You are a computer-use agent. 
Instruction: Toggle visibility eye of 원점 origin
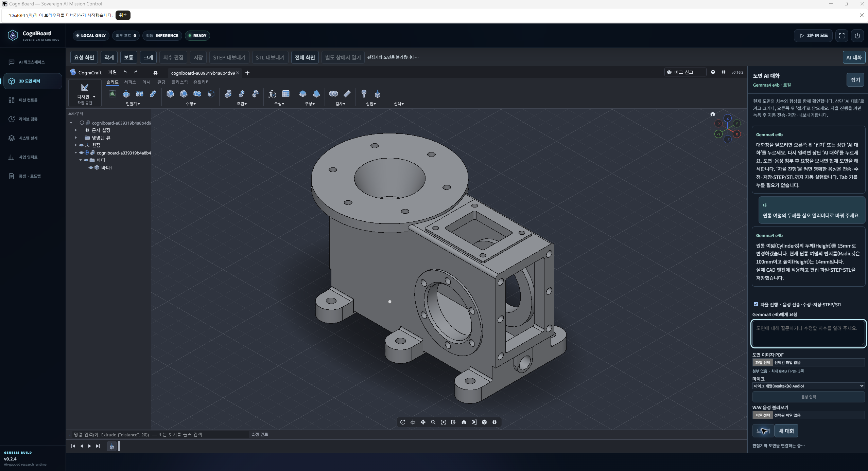(x=82, y=145)
